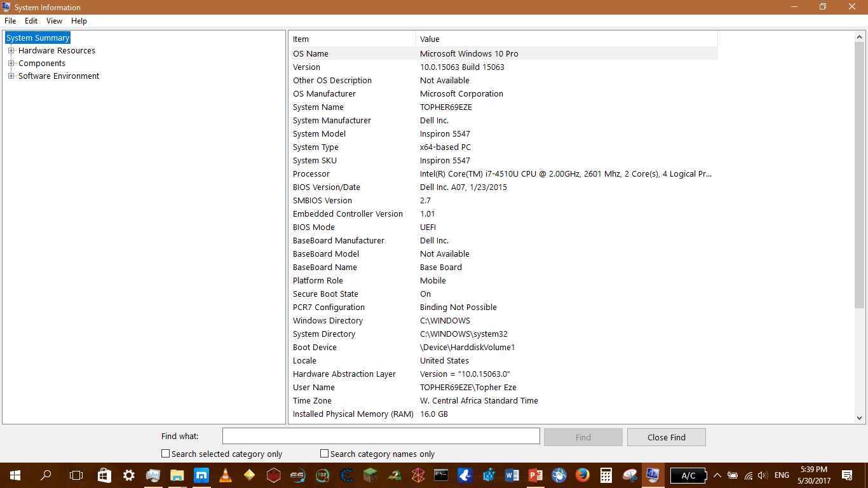This screenshot has width=868, height=488.
Task: Launch Firefox from the taskbar
Action: point(582,475)
